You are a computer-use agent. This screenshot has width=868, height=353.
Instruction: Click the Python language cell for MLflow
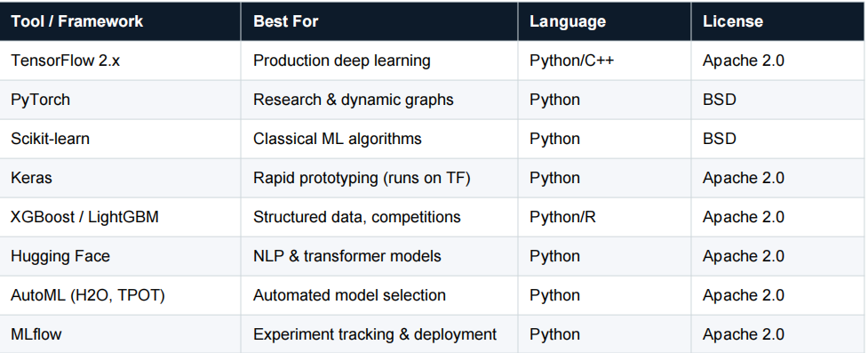point(604,334)
